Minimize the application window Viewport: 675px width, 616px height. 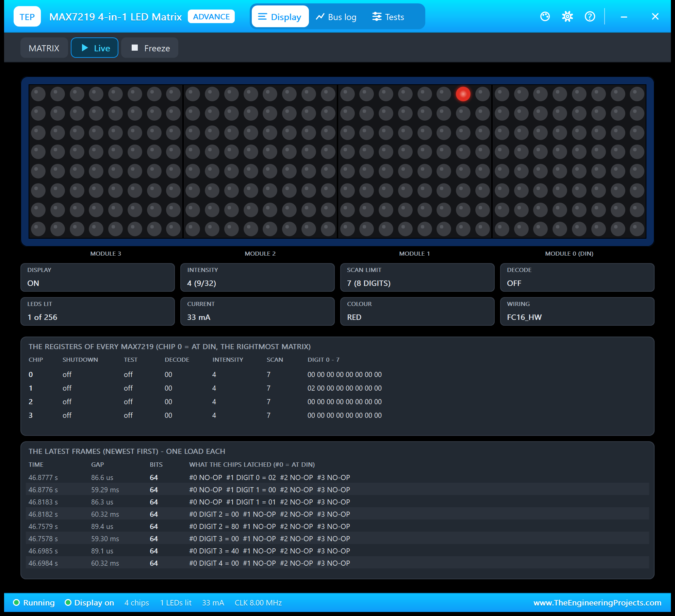coord(624,17)
